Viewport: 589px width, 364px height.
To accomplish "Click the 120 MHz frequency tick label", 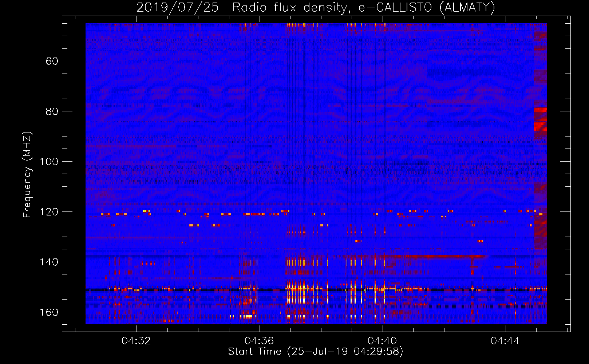I will click(x=49, y=212).
